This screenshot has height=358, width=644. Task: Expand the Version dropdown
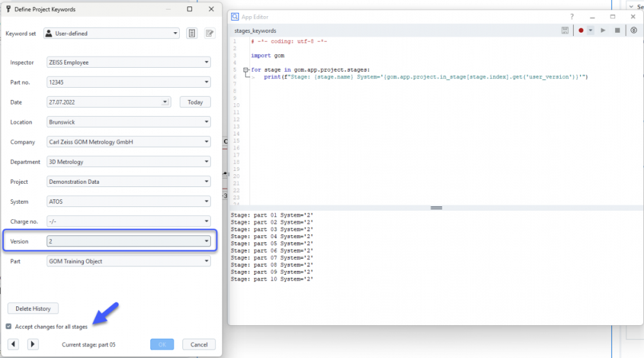click(206, 241)
